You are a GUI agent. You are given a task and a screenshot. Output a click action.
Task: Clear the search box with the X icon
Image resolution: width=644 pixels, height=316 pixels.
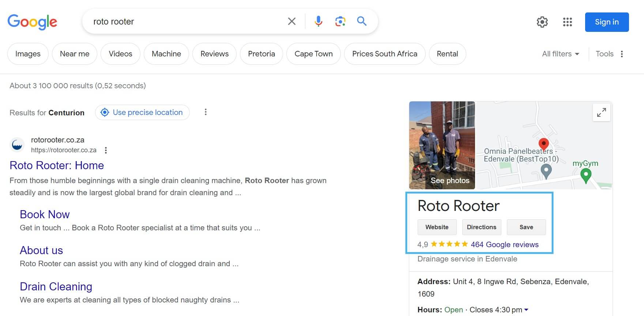291,21
